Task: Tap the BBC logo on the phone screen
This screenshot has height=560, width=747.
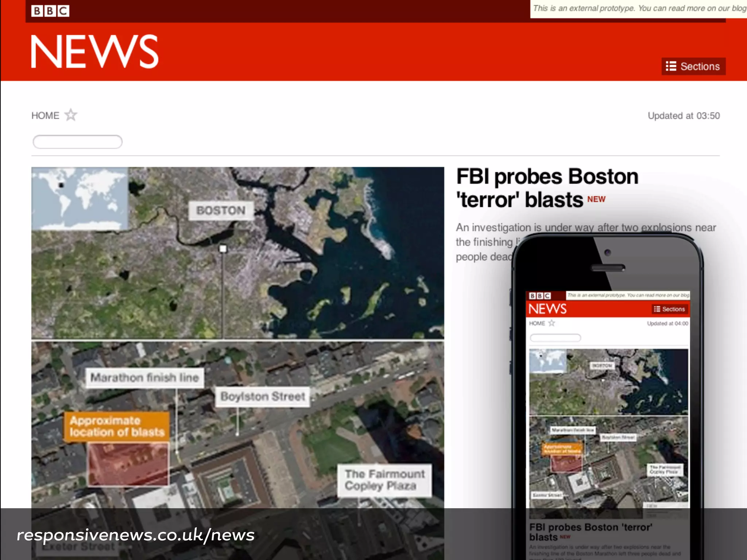Action: click(540, 296)
